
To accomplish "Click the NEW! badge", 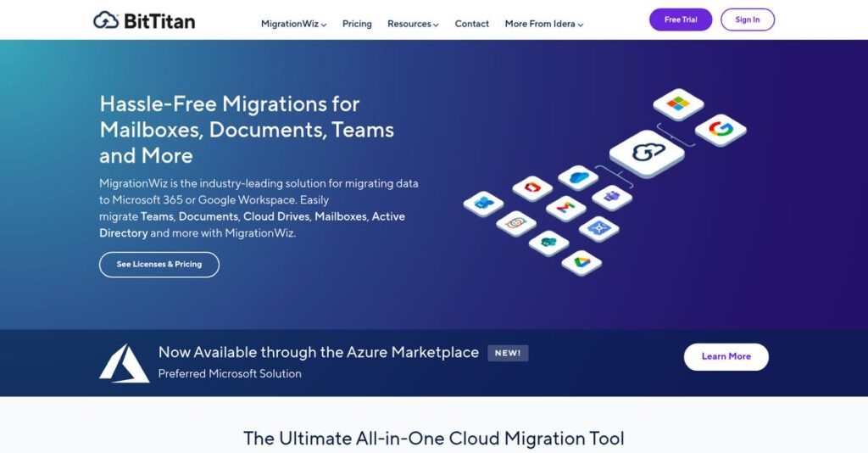I will 508,353.
